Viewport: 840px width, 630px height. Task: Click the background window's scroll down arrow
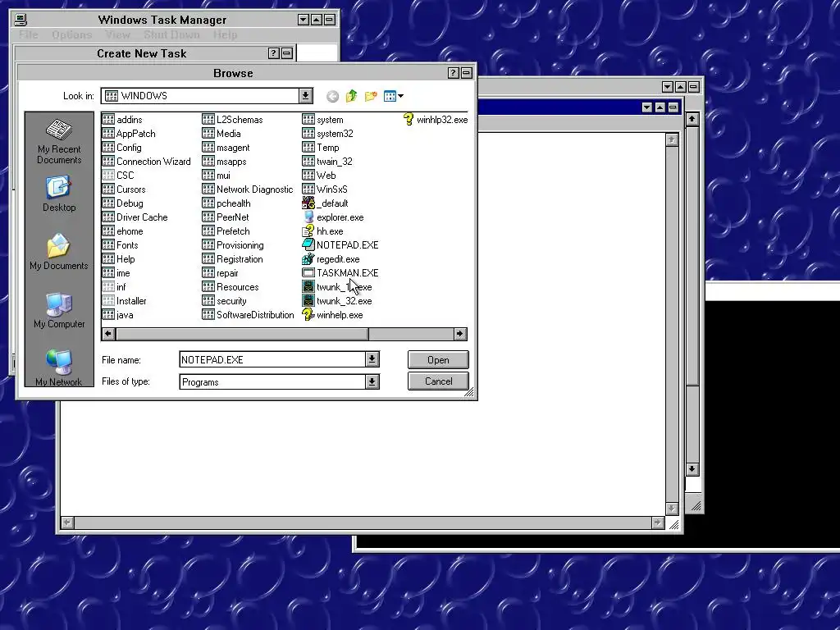click(x=692, y=468)
